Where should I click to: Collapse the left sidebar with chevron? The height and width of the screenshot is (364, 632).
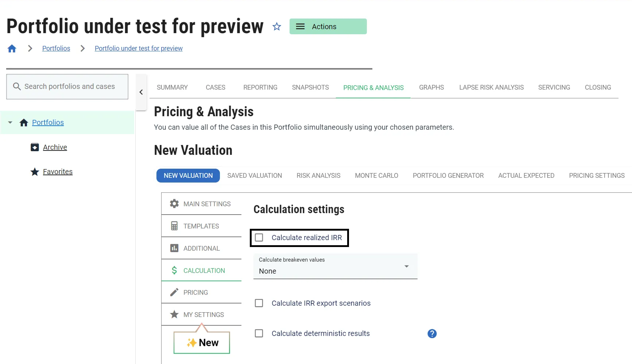click(x=141, y=92)
